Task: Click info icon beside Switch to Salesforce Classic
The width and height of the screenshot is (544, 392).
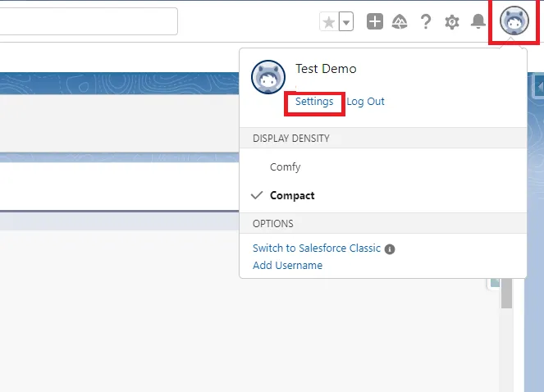Action: [390, 249]
